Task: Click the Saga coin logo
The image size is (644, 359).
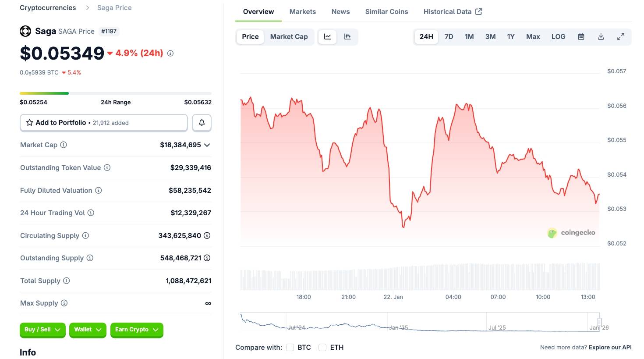Action: coord(26,31)
